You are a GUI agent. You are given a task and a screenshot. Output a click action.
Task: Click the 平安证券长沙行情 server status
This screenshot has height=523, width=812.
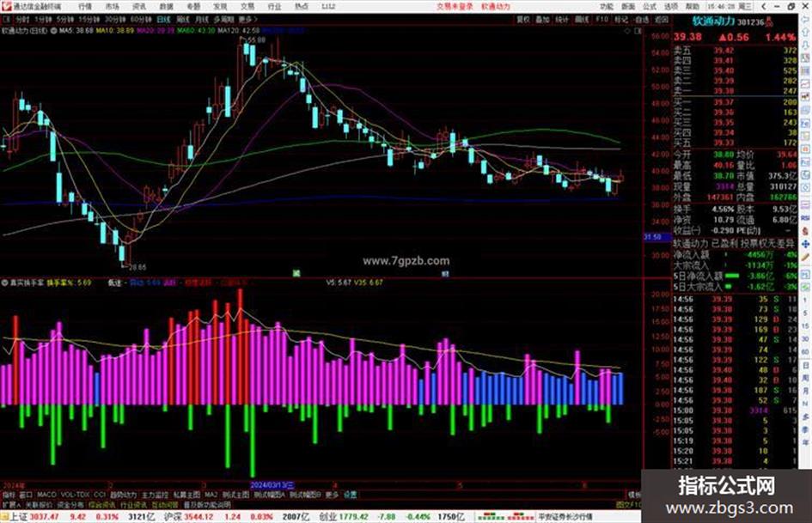coord(565,517)
